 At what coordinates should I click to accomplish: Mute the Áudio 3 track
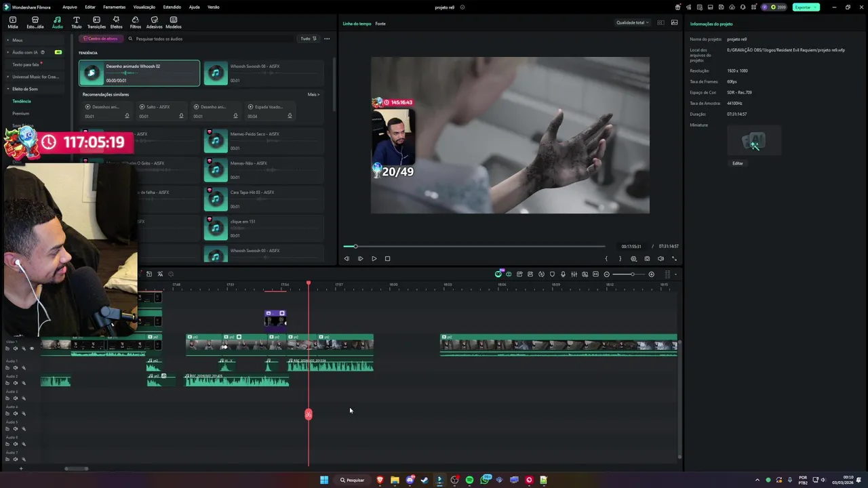[16, 398]
